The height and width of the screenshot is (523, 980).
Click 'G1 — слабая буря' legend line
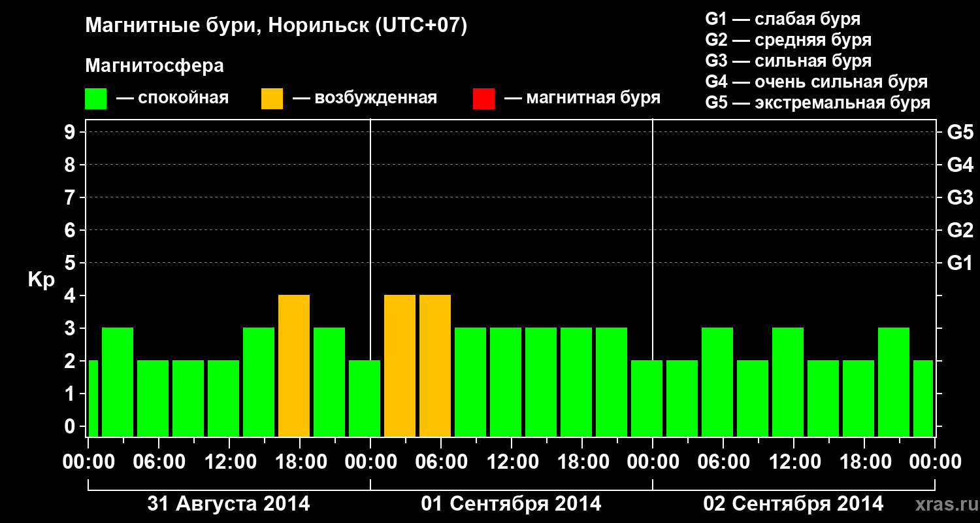(783, 19)
